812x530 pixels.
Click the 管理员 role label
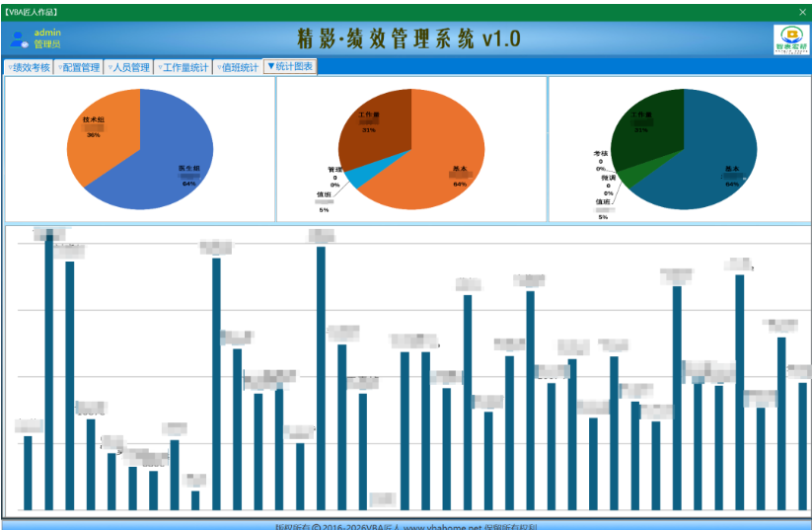[47, 44]
